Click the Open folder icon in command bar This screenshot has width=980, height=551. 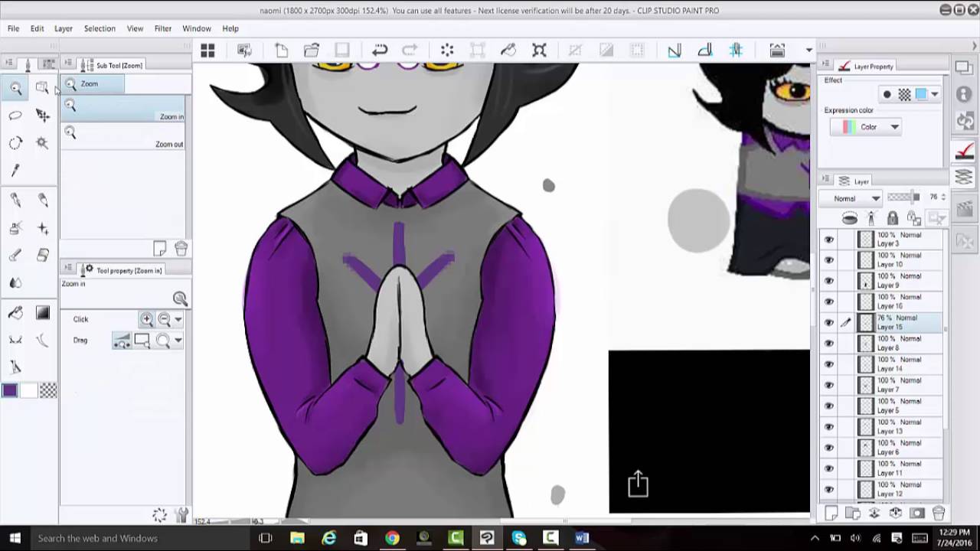click(x=311, y=51)
